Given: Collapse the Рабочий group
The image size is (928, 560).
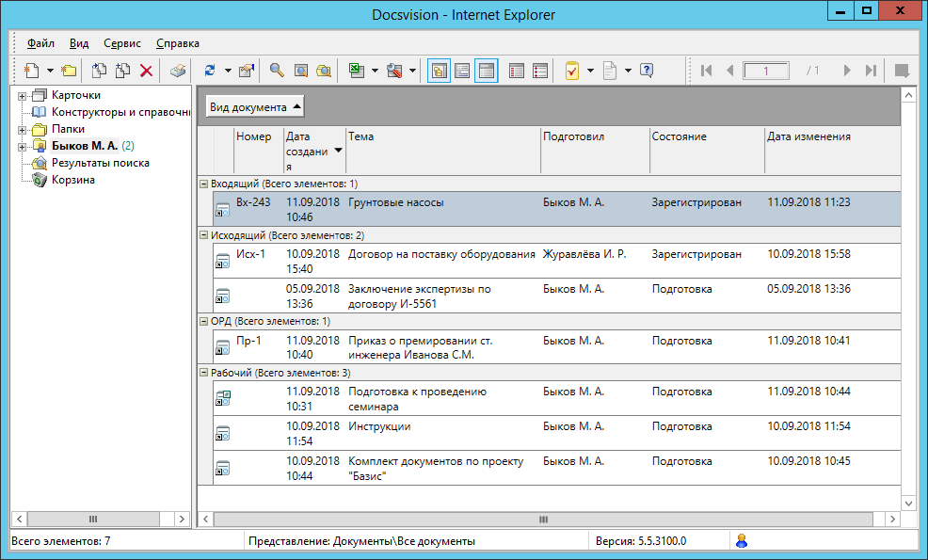Looking at the screenshot, I should point(203,373).
